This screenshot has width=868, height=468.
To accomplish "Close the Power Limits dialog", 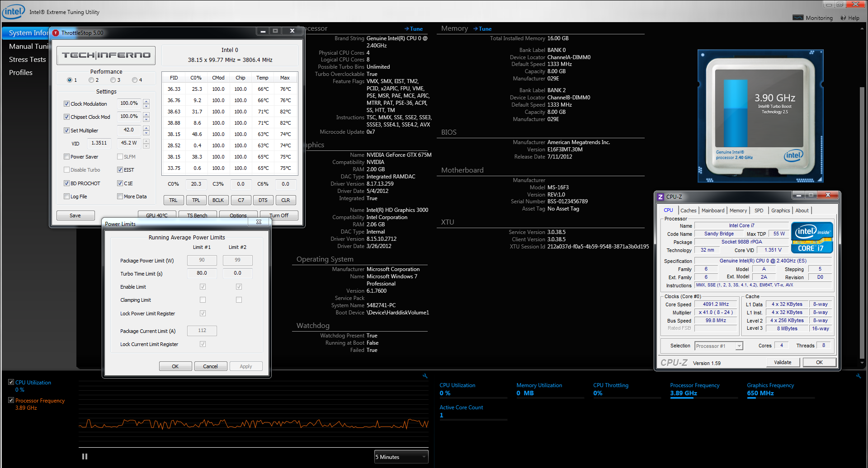I will point(259,222).
